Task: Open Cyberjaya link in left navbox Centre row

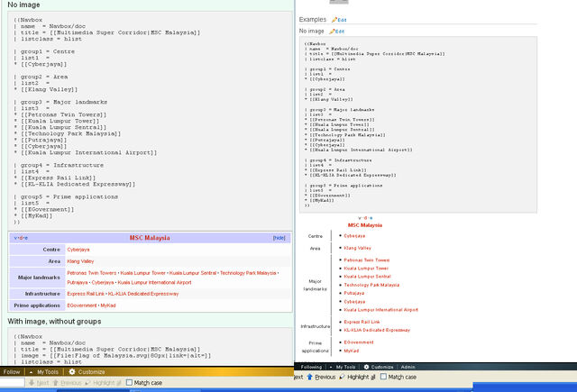Action: point(78,250)
